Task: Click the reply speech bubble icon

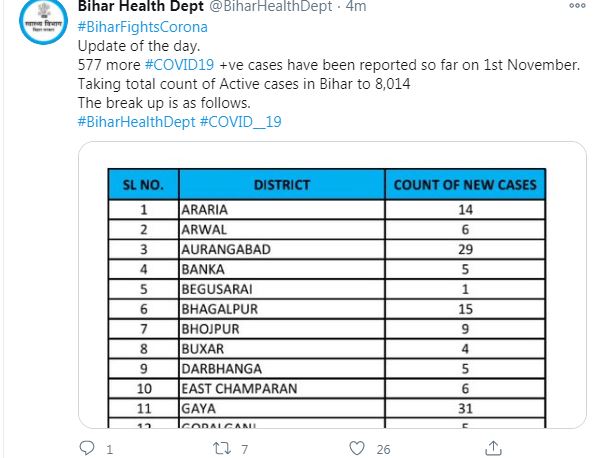Action: coord(87,448)
